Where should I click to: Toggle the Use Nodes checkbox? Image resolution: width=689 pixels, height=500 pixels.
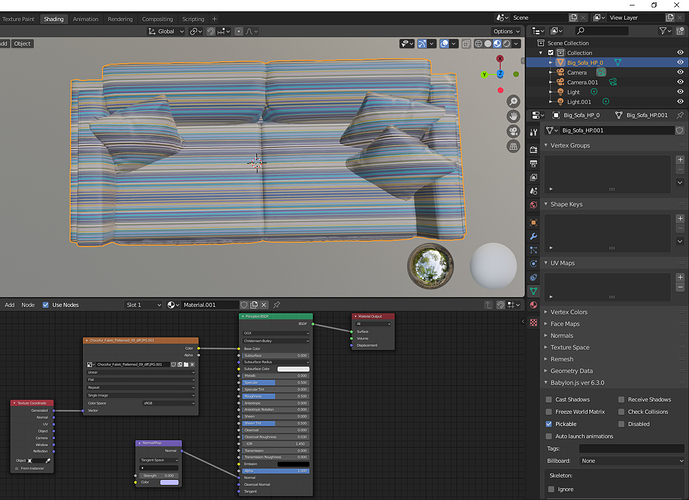tap(46, 305)
